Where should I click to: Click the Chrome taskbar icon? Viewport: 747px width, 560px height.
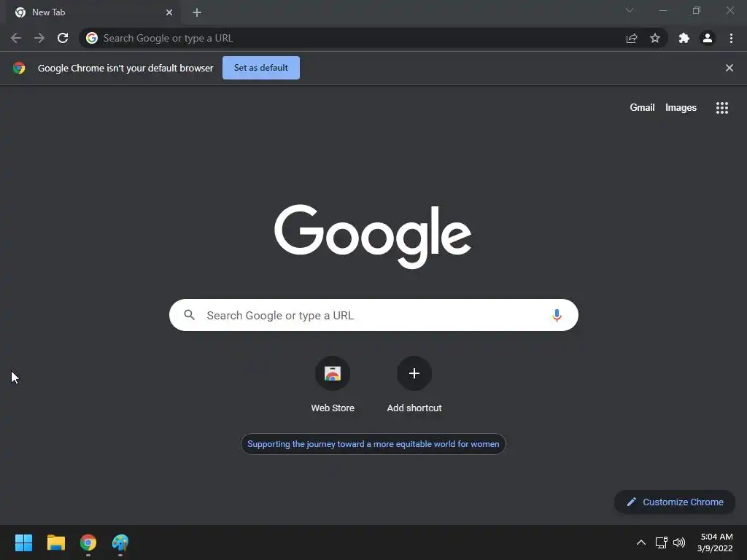(x=88, y=542)
